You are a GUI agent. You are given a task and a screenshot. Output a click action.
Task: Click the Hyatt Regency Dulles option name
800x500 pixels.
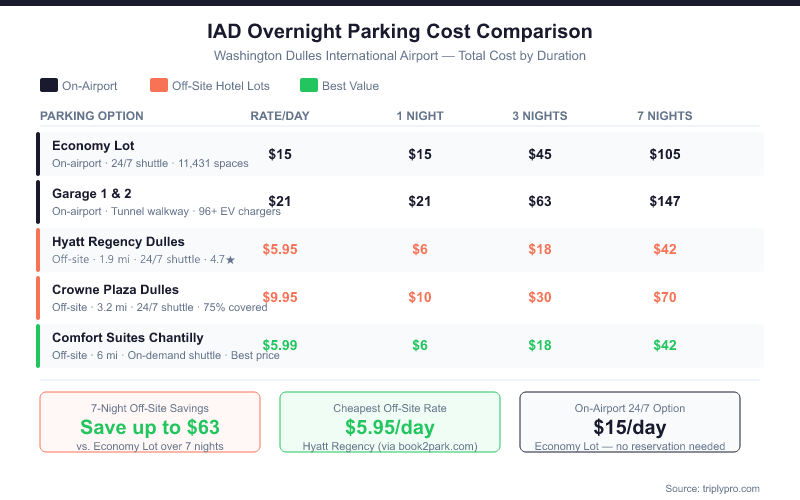point(118,242)
